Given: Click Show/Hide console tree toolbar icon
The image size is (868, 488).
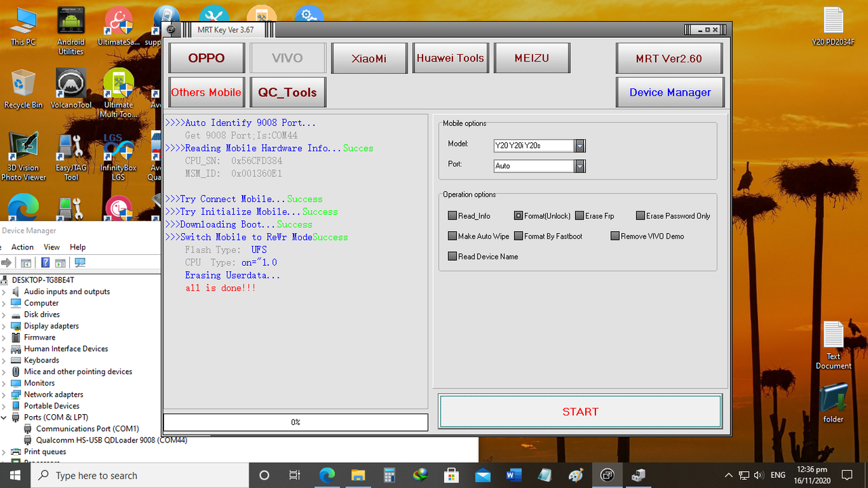Looking at the screenshot, I should (x=26, y=263).
